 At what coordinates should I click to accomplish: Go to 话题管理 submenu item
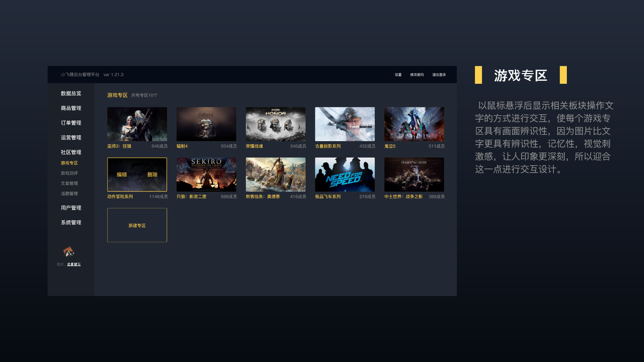click(x=69, y=194)
